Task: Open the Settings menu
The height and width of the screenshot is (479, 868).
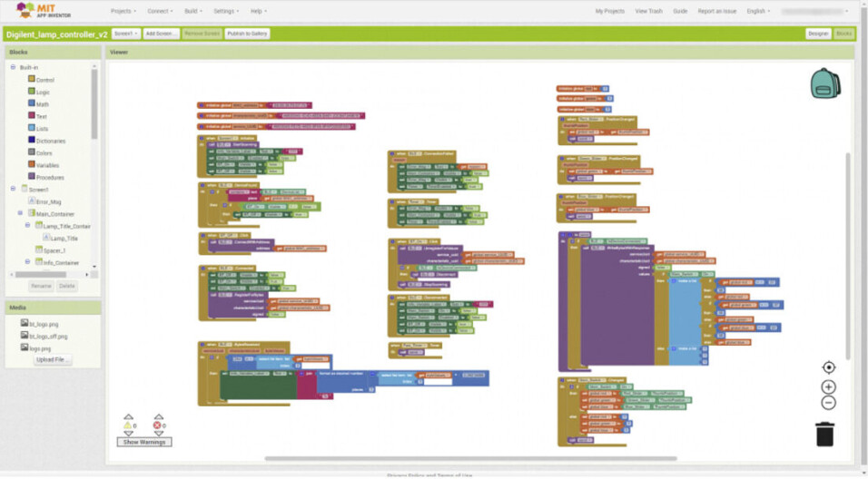Action: point(226,11)
